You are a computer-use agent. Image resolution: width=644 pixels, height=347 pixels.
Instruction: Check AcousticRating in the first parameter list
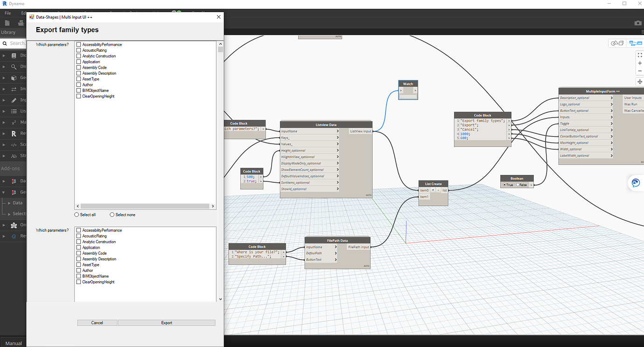coord(79,50)
